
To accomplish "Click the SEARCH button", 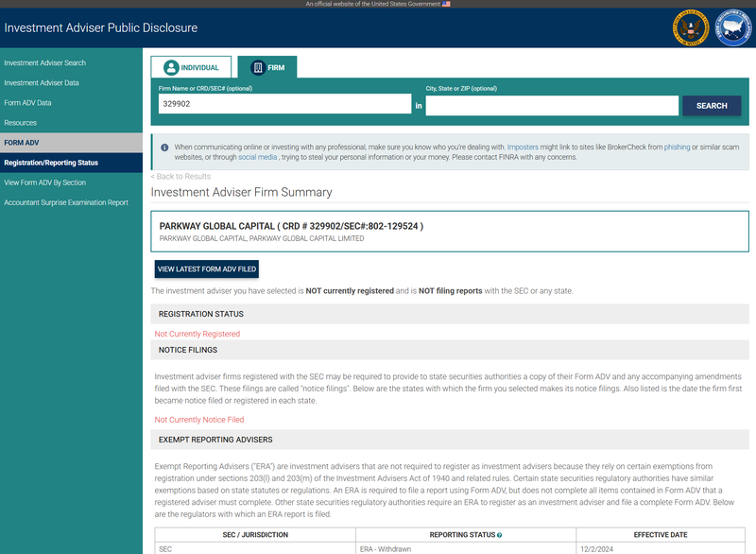I will click(712, 106).
